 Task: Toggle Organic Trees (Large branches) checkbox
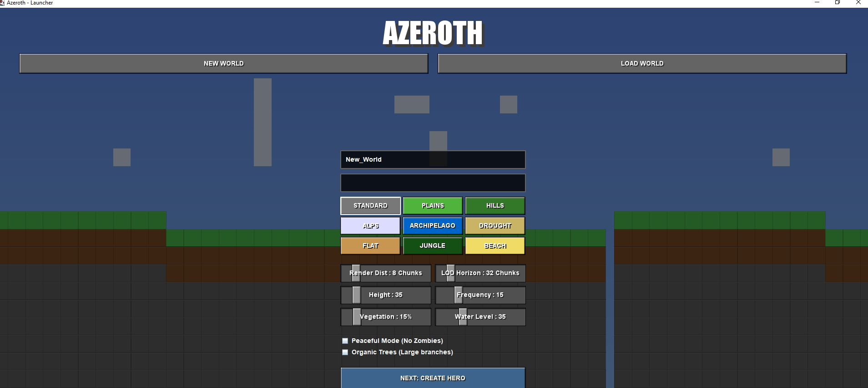tap(345, 352)
